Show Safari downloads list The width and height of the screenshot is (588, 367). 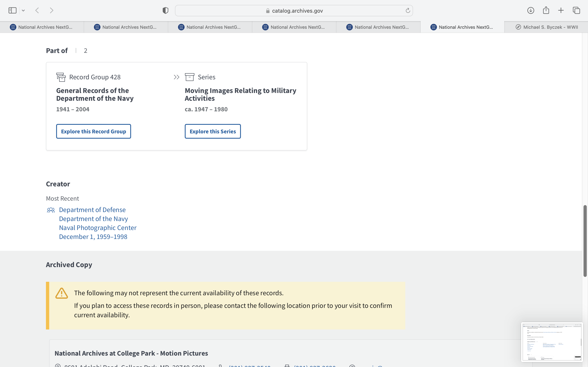(530, 10)
